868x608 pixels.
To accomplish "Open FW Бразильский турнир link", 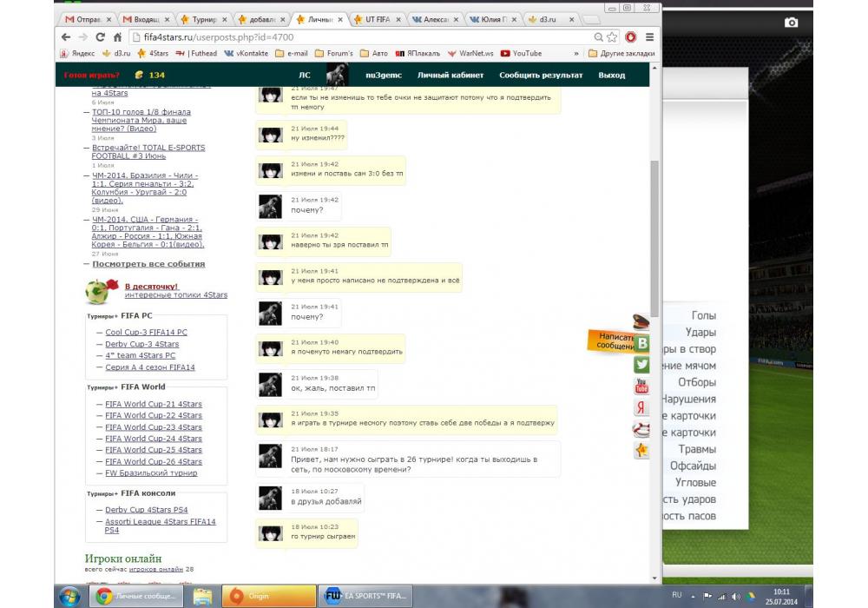I will (151, 473).
